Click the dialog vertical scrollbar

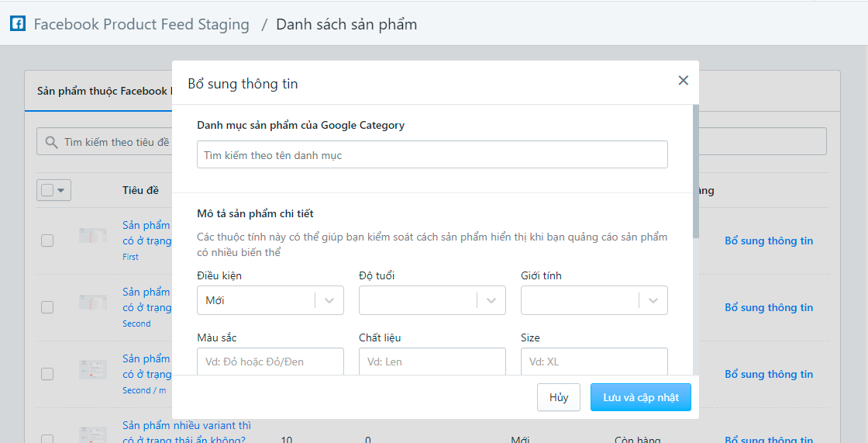pos(696,171)
